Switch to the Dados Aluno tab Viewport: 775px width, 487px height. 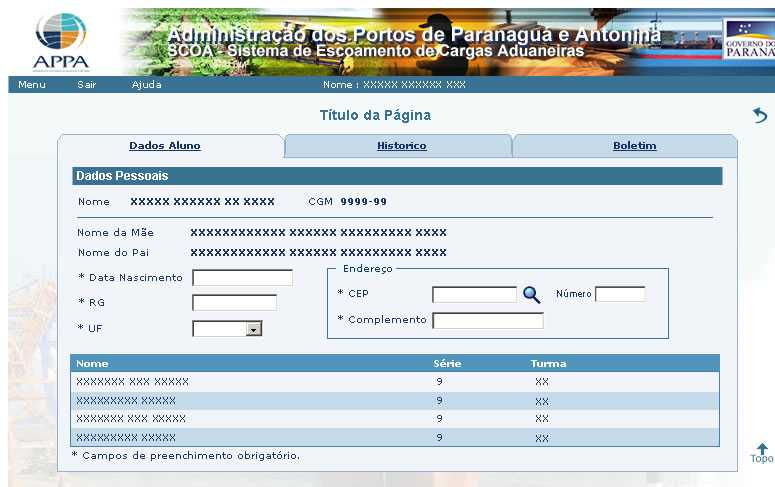[165, 146]
